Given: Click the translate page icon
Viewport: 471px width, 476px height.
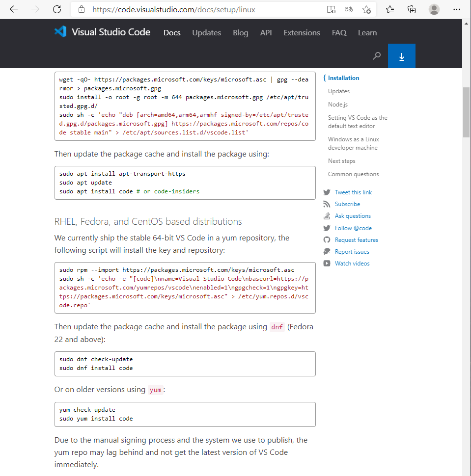Looking at the screenshot, I should [x=349, y=9].
